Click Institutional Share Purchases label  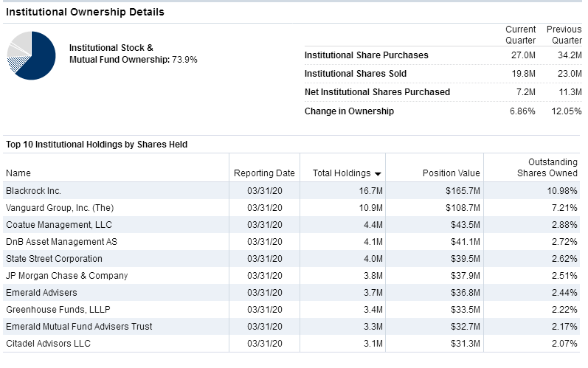click(367, 55)
